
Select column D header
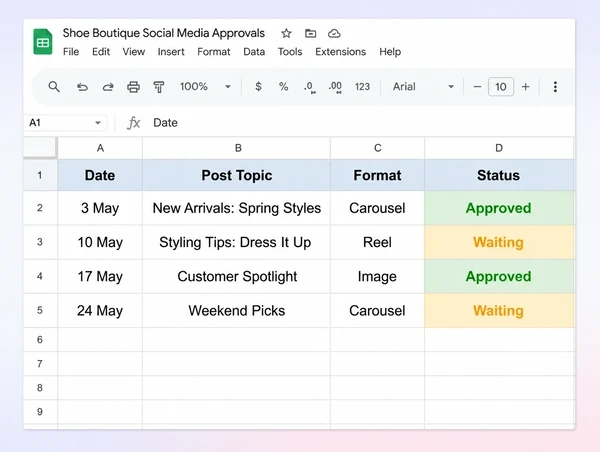[499, 148]
